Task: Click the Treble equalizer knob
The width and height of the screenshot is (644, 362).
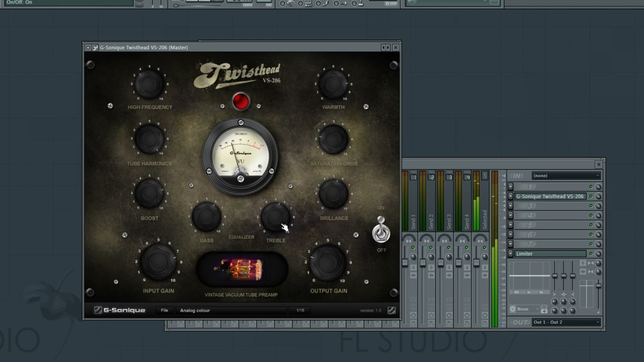Action: coord(276,217)
